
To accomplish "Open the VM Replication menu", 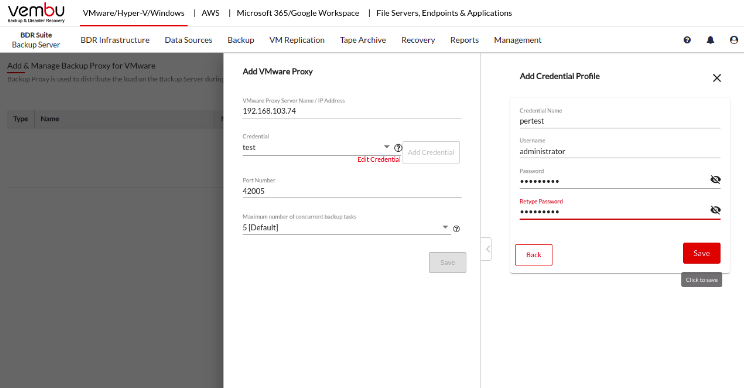I will 297,40.
